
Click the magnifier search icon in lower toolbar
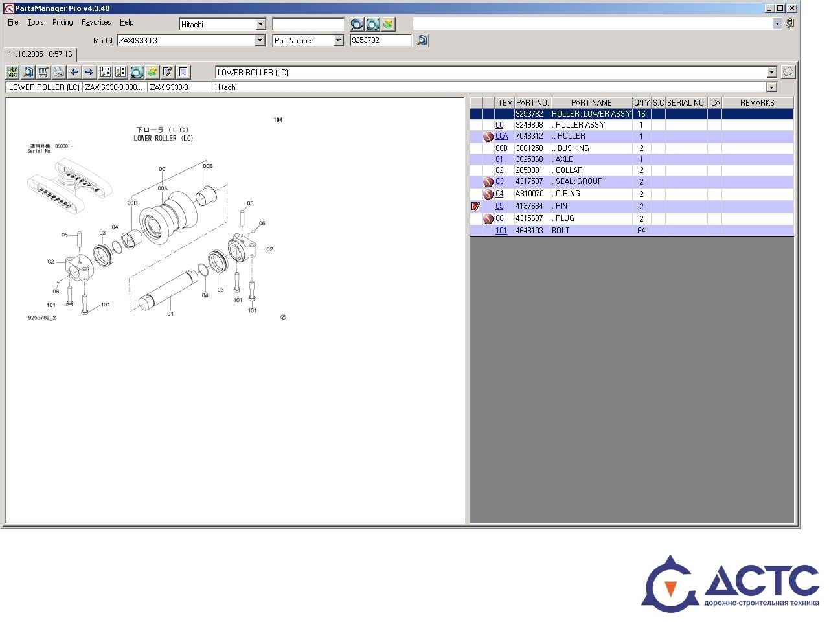pyautogui.click(x=28, y=72)
